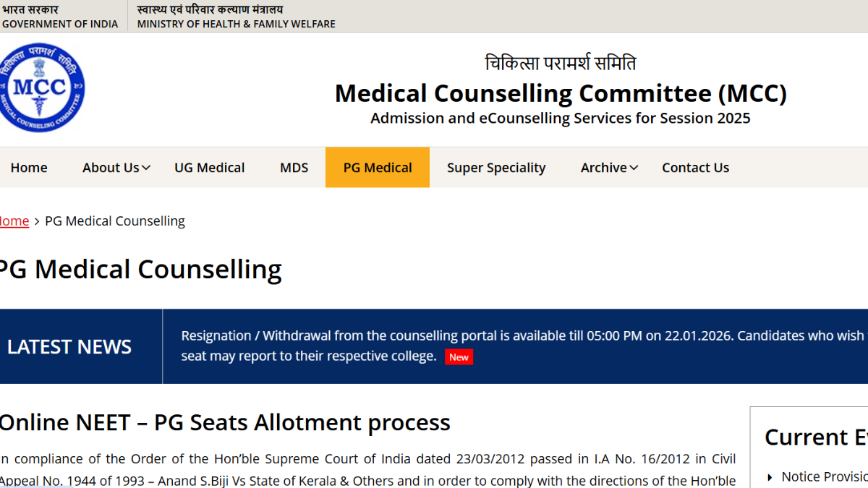
Task: Click the red New badge in news
Action: (459, 357)
